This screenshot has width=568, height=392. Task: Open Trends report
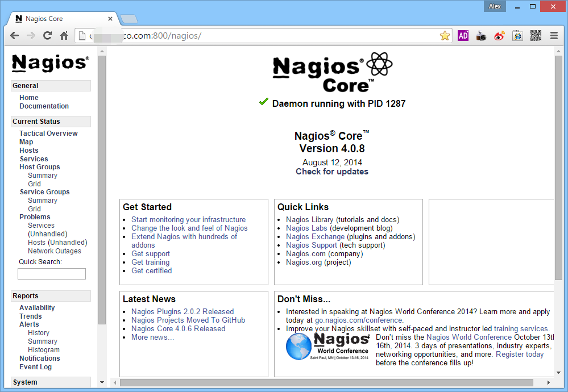click(x=31, y=316)
